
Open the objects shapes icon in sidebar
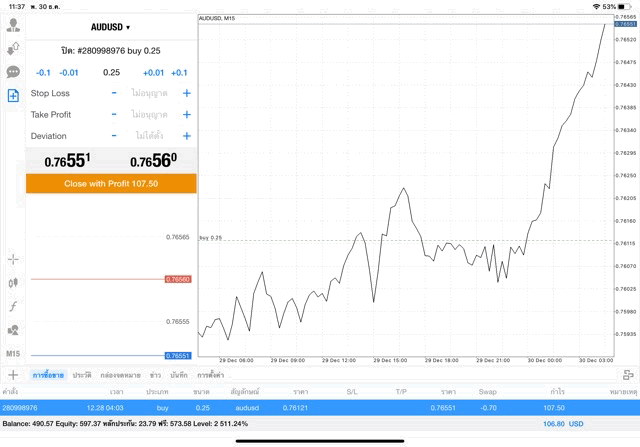click(x=13, y=330)
